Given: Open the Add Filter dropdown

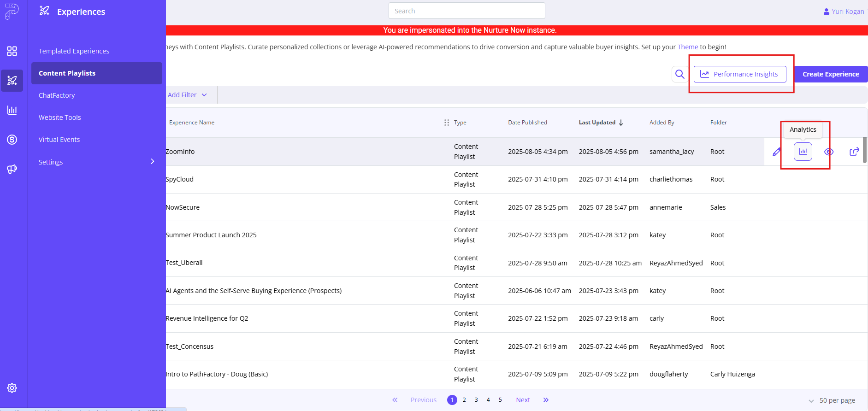Looking at the screenshot, I should click(187, 95).
